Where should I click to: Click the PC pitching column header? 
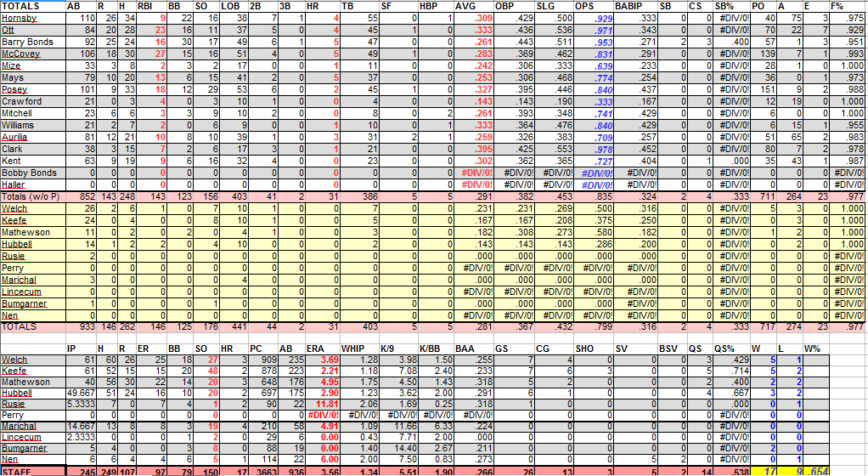pyautogui.click(x=262, y=348)
